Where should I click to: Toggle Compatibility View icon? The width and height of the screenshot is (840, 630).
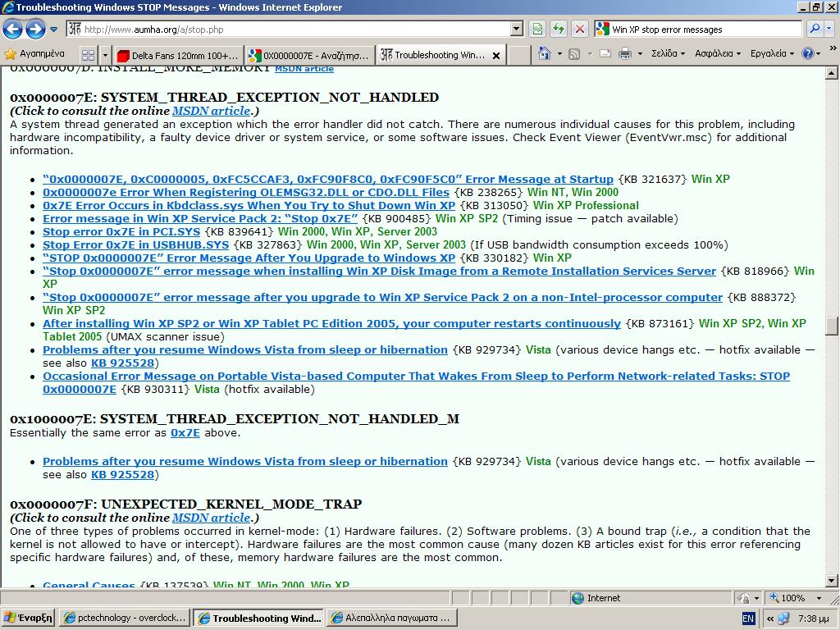[x=536, y=29]
